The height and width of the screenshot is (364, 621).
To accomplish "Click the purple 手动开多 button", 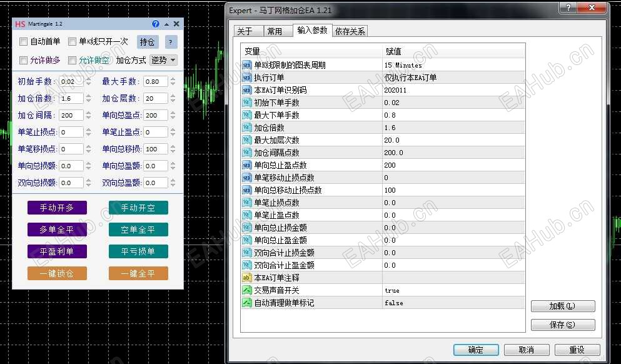I will (x=57, y=208).
